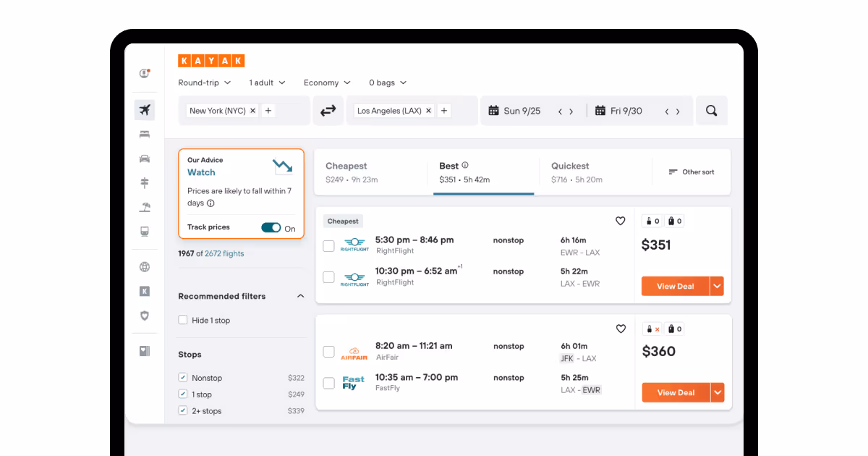Open the Economy cabin class dropdown
The width and height of the screenshot is (868, 456).
pos(327,83)
